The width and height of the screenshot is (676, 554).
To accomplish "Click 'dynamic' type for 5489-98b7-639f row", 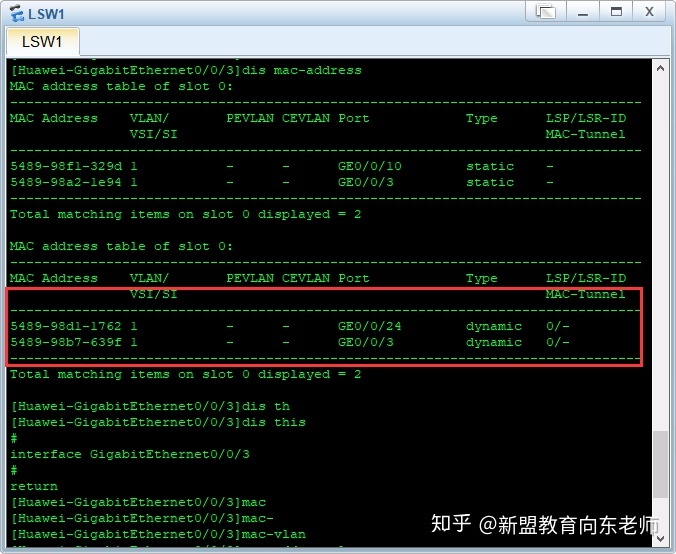I will (x=494, y=342).
